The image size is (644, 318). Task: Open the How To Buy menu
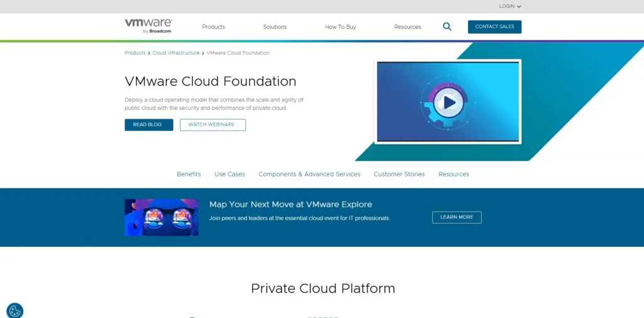coord(340,27)
